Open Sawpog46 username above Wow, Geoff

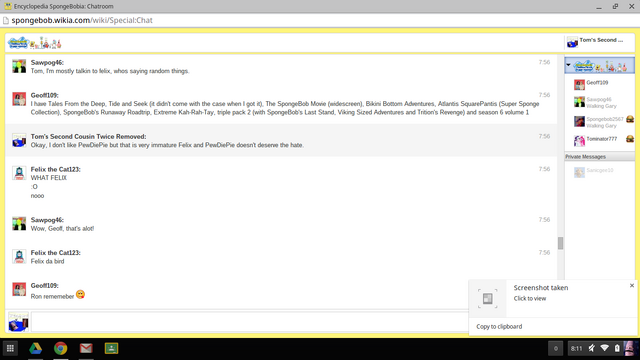pyautogui.click(x=47, y=220)
